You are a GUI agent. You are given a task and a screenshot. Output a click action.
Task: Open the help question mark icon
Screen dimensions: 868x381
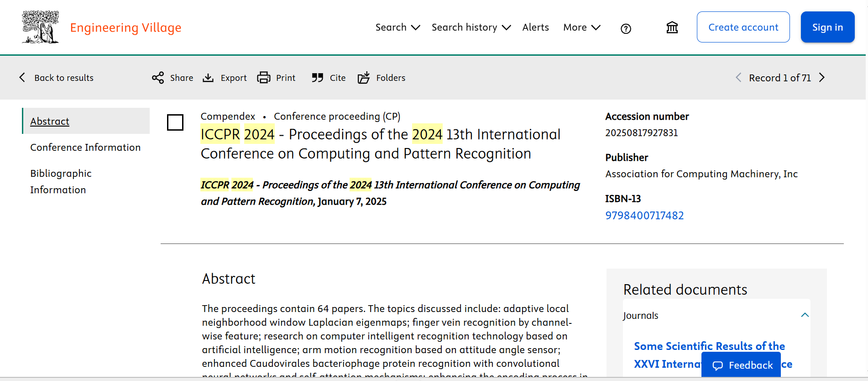point(626,29)
